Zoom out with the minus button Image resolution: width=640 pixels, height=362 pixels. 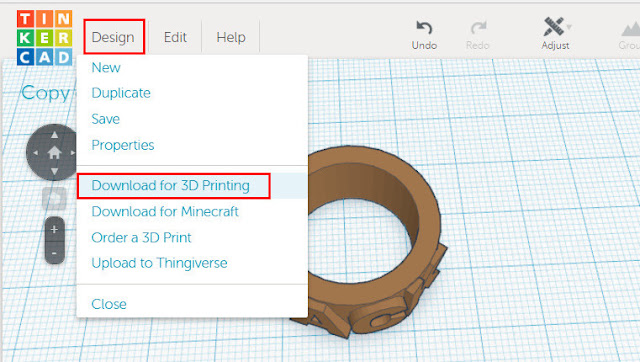(54, 253)
